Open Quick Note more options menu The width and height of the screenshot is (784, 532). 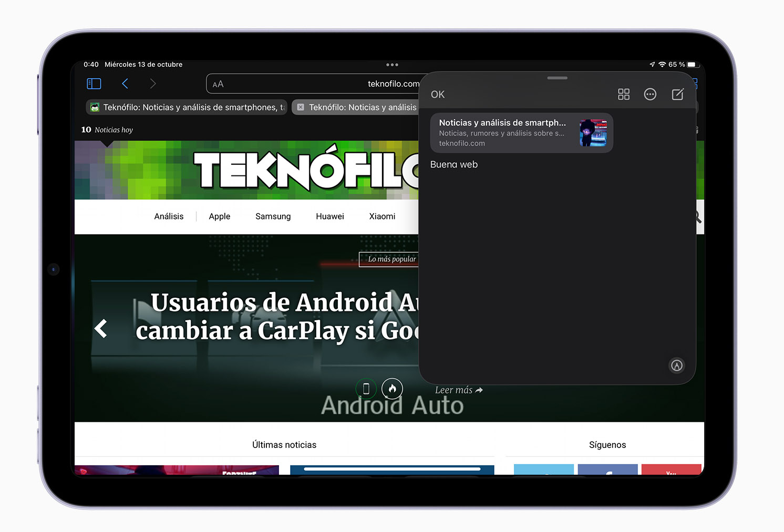click(x=650, y=94)
